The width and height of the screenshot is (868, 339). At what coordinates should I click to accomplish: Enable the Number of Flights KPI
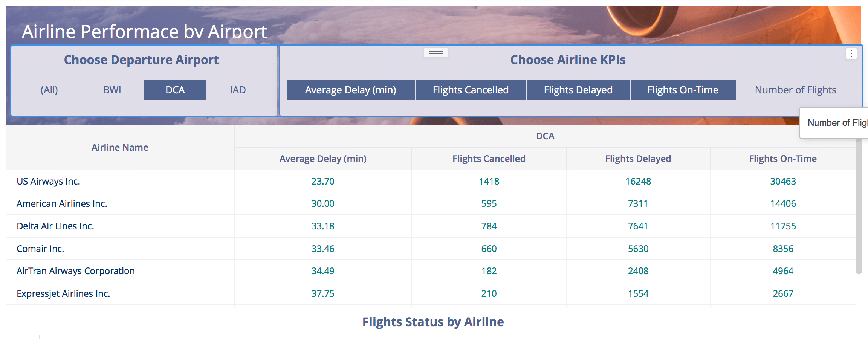(x=795, y=90)
